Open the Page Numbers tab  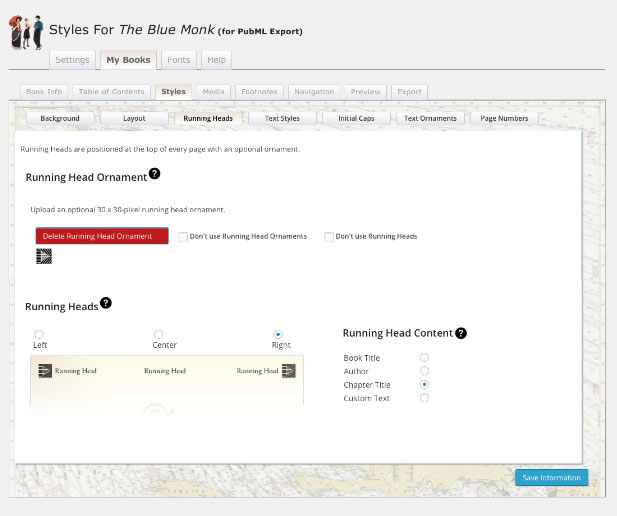point(504,118)
